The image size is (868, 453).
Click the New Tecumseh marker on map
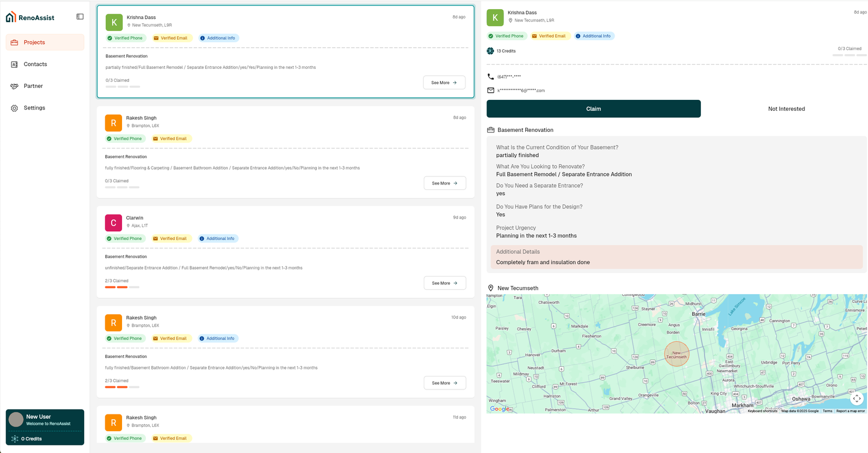tap(676, 354)
